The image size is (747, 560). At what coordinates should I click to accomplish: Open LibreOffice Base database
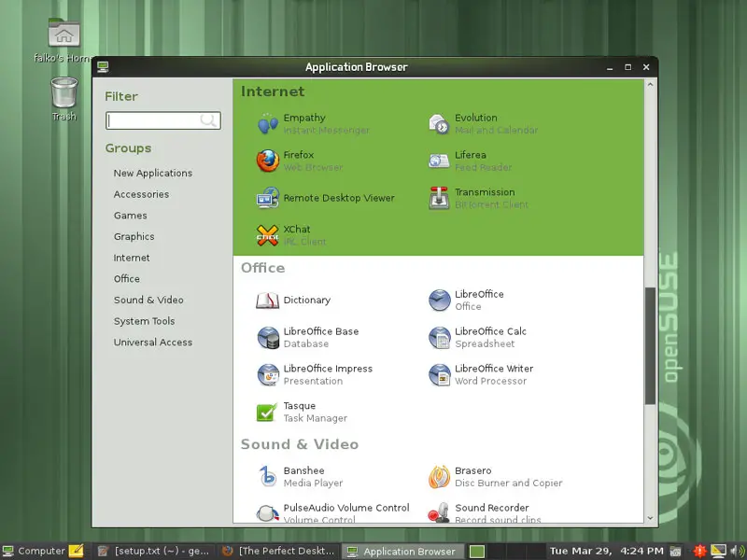coord(307,338)
